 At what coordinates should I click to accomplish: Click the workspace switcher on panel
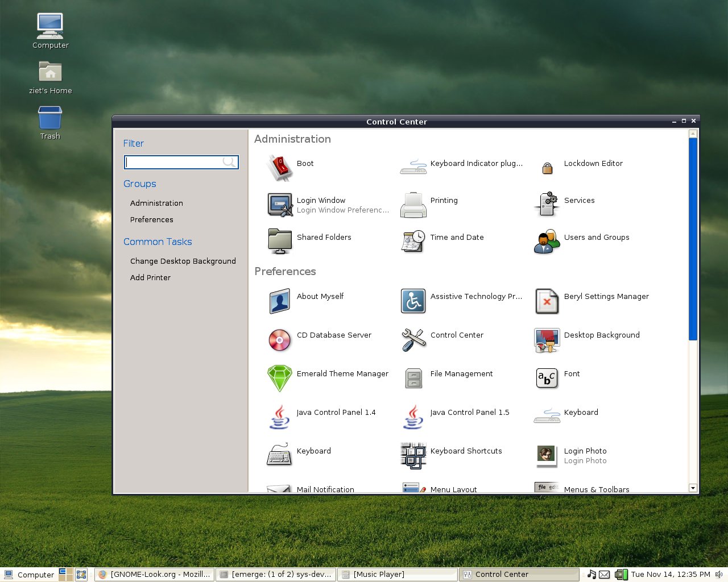pos(65,575)
